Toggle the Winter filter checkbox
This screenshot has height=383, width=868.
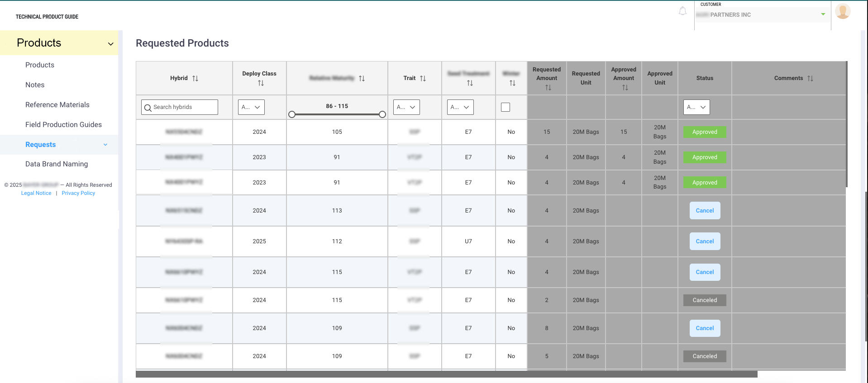506,107
